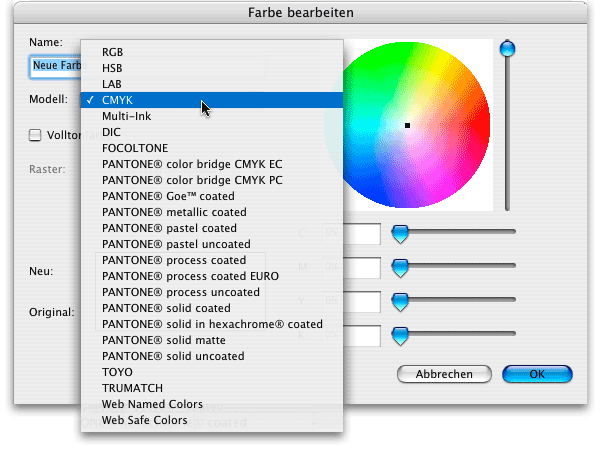Click the Neue Farbe name field

tap(55, 66)
